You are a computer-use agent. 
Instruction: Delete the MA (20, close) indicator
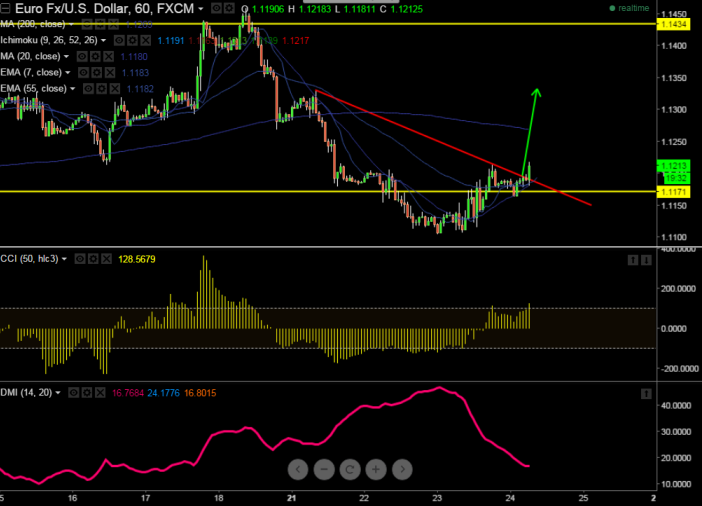(108, 56)
